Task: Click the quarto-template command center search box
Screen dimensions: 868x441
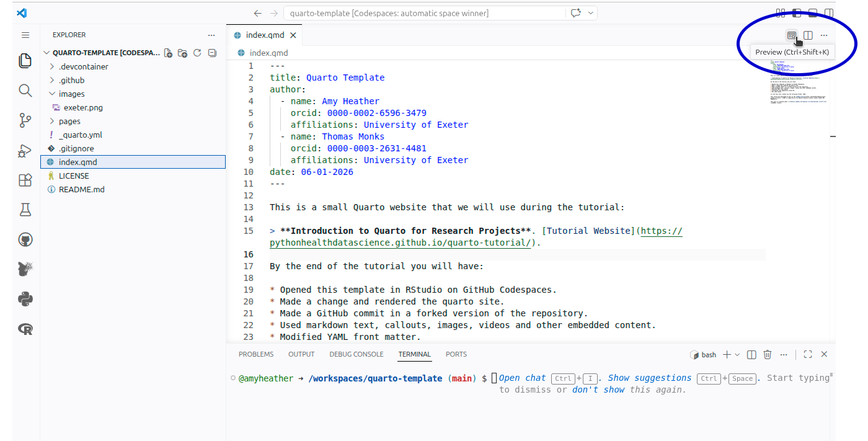Action: [425, 13]
